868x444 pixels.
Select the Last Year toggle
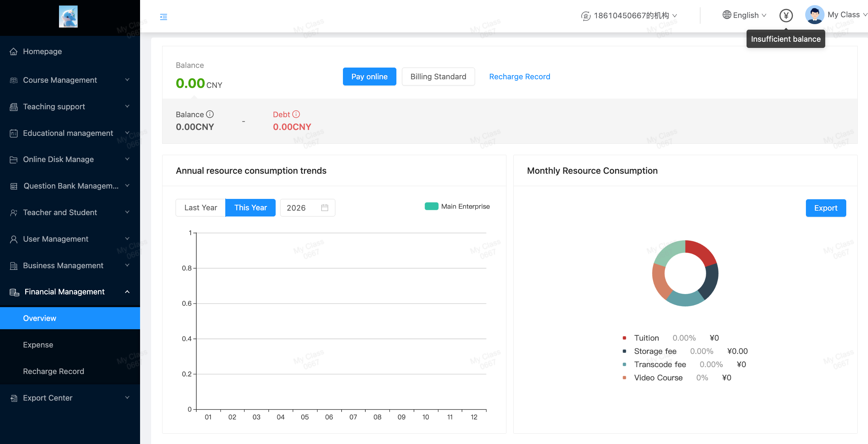pos(200,208)
